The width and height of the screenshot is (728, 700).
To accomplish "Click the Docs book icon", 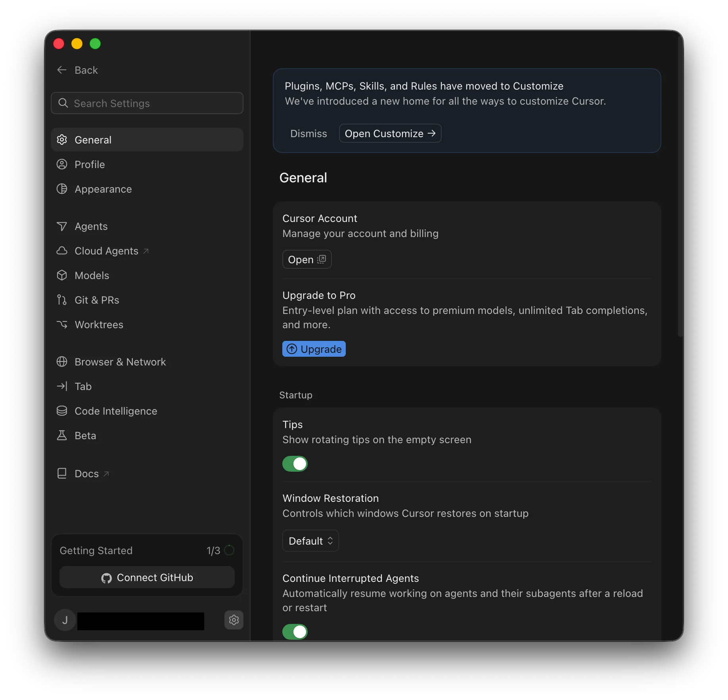I will click(x=62, y=473).
